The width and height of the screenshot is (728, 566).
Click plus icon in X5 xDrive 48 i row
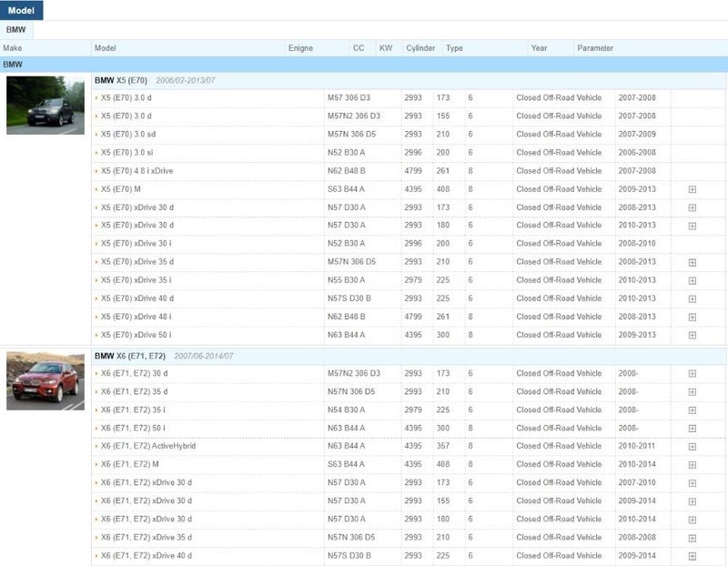tap(692, 317)
